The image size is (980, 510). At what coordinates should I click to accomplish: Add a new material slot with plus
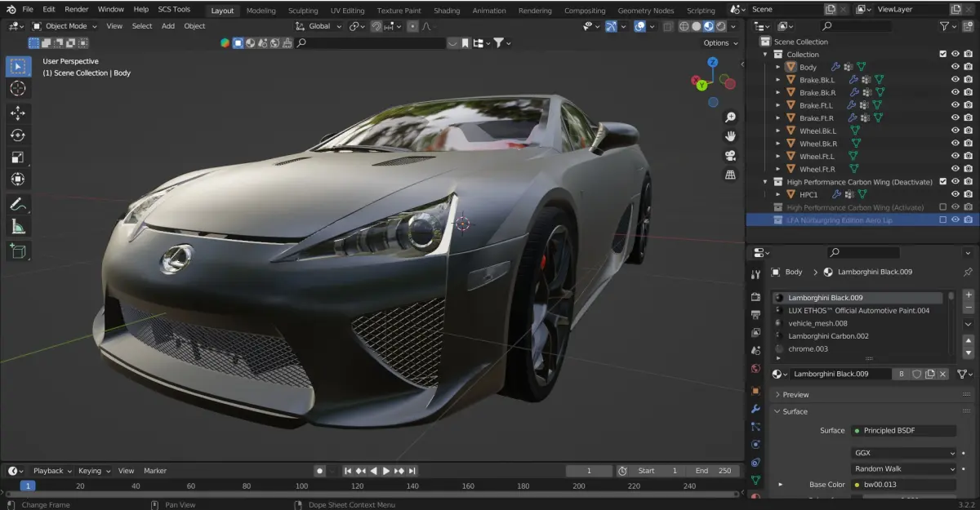point(969,295)
